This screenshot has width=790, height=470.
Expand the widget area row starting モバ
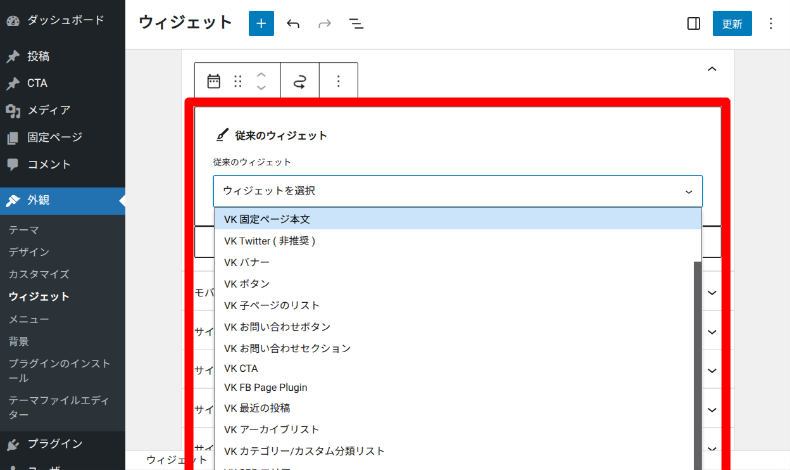712,293
